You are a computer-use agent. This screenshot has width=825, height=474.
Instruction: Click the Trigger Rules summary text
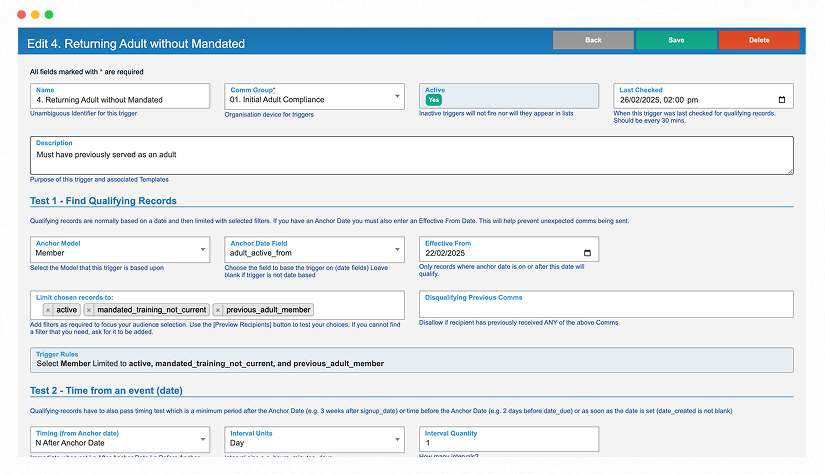click(210, 364)
